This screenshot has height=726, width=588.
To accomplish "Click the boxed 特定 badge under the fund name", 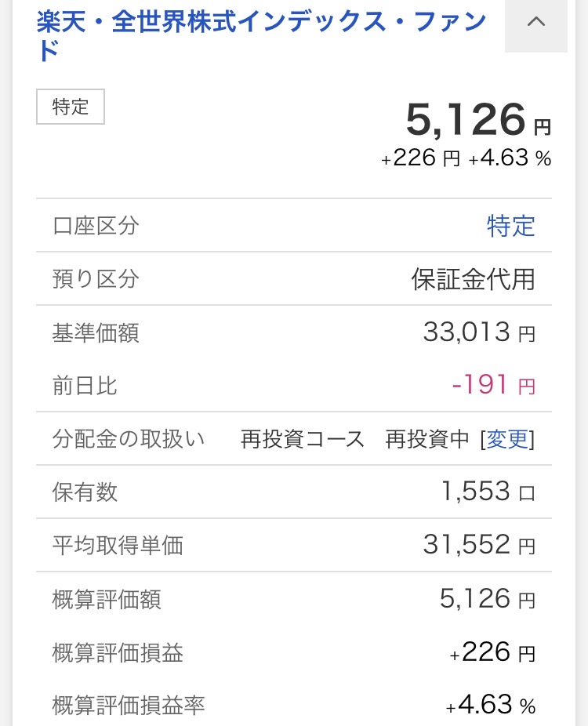I will 71,107.
